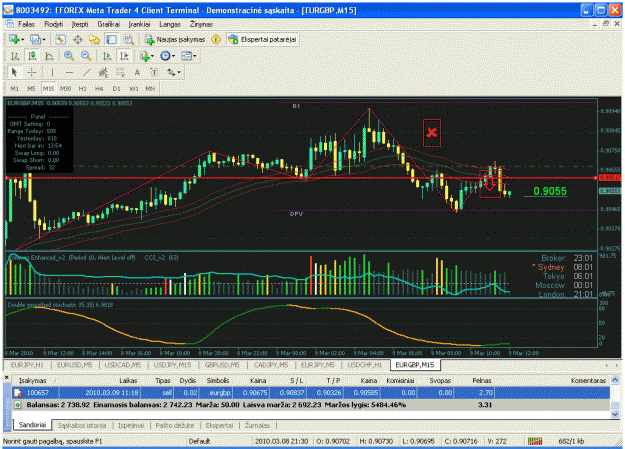The height and width of the screenshot is (449, 625).
Task: Open the Periods clock icon
Action: coord(165,56)
